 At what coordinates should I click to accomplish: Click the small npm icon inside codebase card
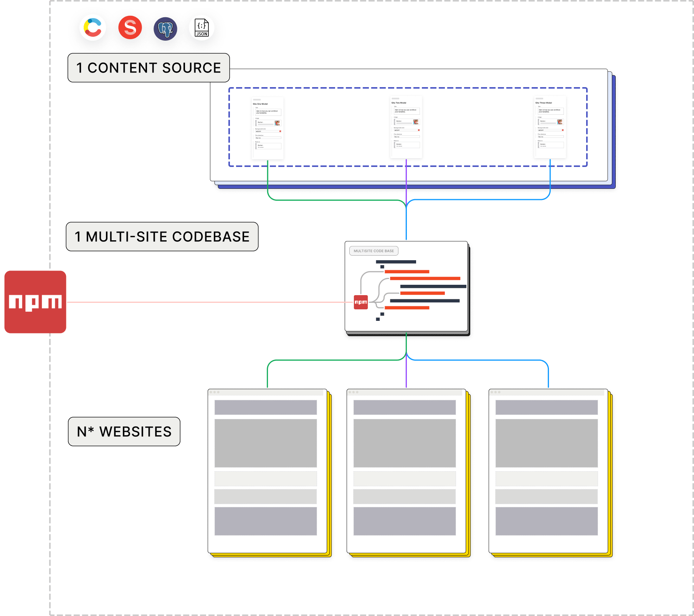(361, 302)
